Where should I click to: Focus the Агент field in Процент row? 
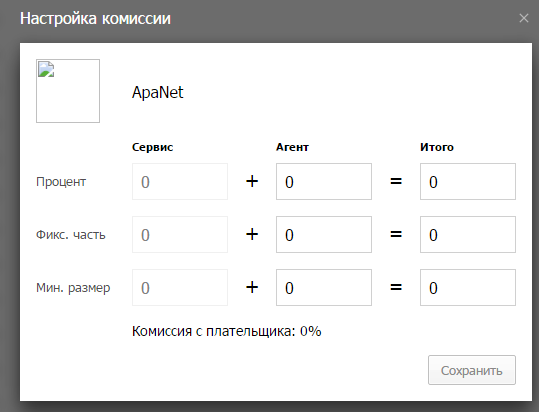point(324,181)
